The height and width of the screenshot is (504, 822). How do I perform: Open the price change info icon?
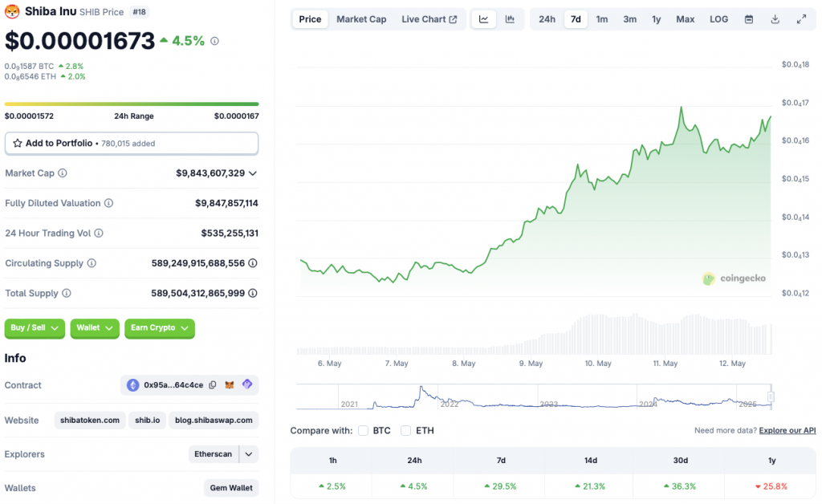click(214, 41)
